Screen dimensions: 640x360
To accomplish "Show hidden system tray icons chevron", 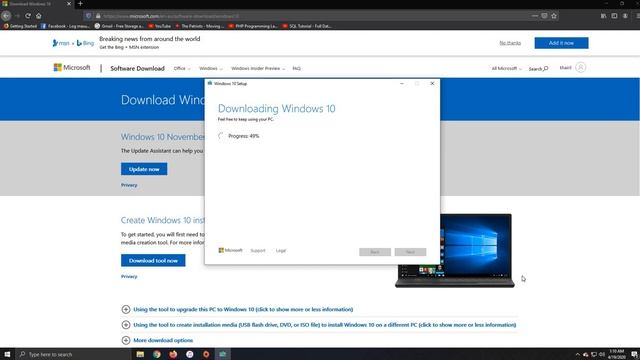I will click(x=577, y=354).
